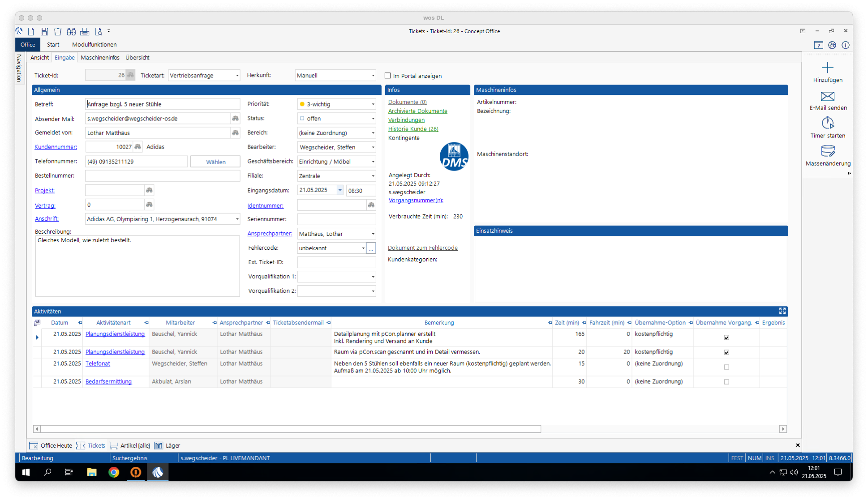Click the DMS logo icon
Image resolution: width=868 pixels, height=500 pixels.
pos(454,157)
